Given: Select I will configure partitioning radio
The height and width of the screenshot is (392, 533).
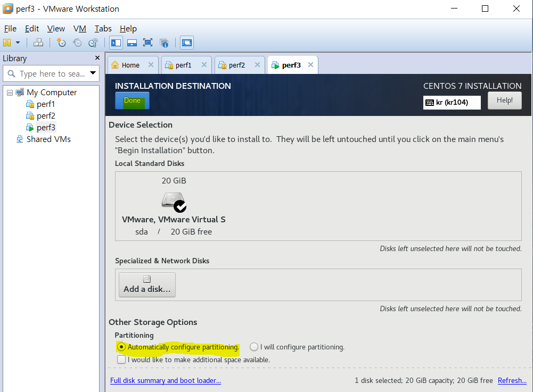Looking at the screenshot, I should click(254, 347).
